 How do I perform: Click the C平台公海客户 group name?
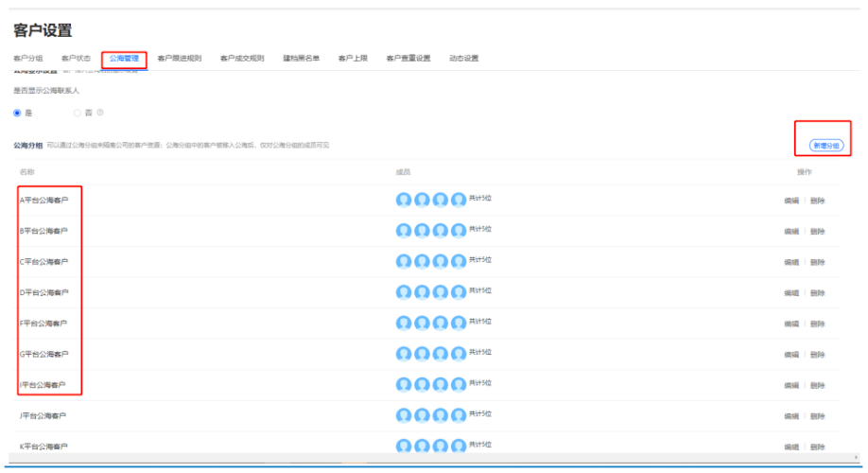pyautogui.click(x=43, y=261)
